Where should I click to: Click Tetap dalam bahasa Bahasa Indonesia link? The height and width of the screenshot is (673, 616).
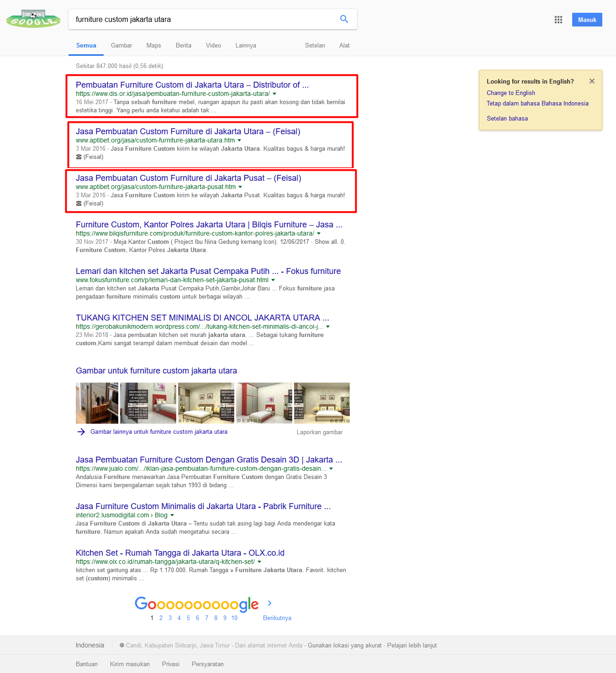[537, 104]
